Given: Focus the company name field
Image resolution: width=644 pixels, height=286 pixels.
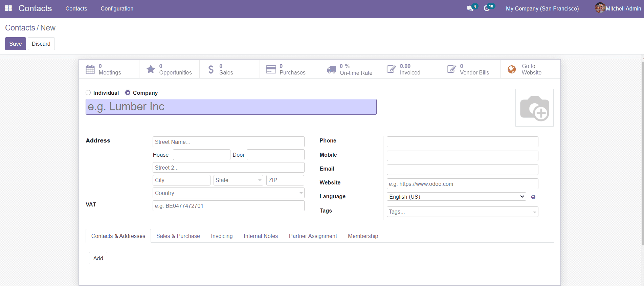Looking at the screenshot, I should [231, 107].
